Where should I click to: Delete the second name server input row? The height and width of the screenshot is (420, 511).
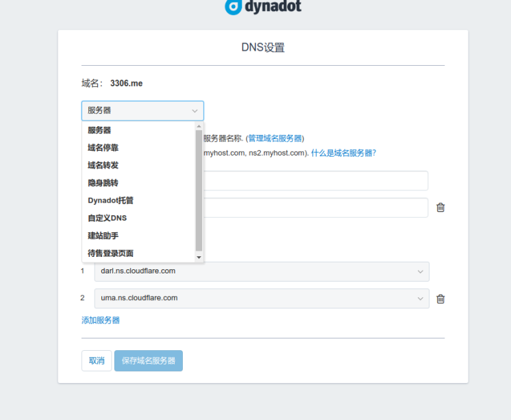pyautogui.click(x=440, y=208)
